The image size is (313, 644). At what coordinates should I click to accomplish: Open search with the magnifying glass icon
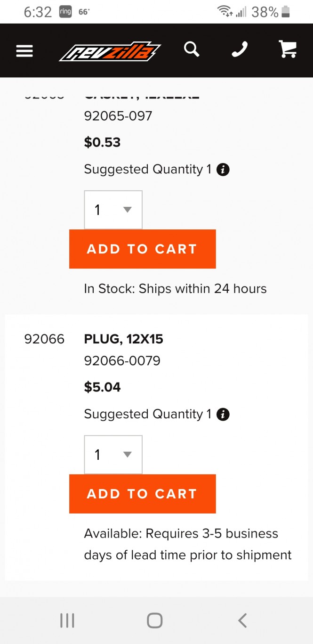point(192,49)
